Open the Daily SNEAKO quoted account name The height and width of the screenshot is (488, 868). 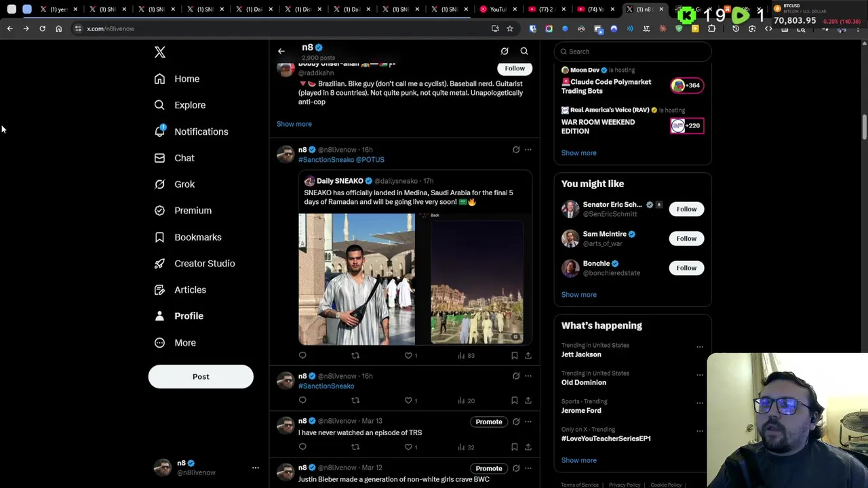pos(340,181)
